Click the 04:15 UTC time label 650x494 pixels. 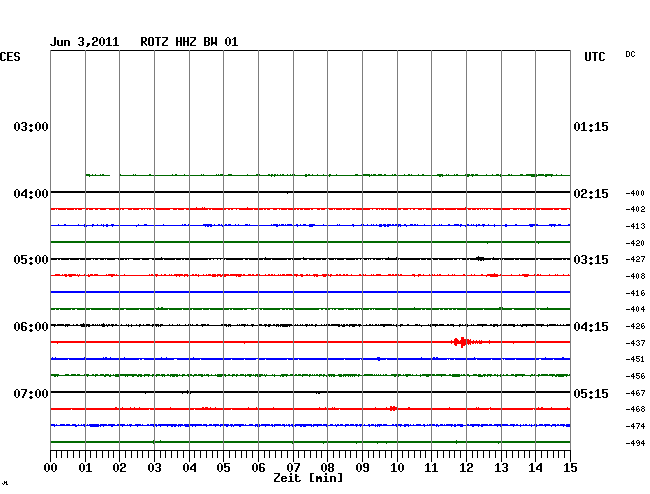pyautogui.click(x=591, y=327)
